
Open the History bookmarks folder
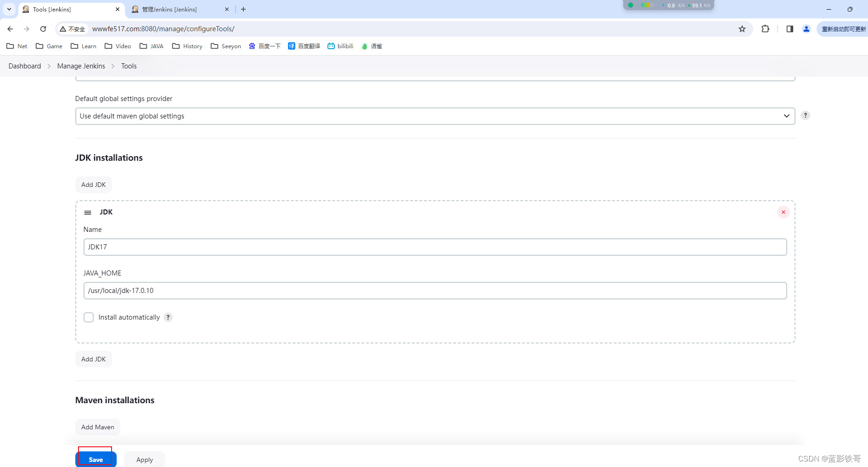(187, 46)
